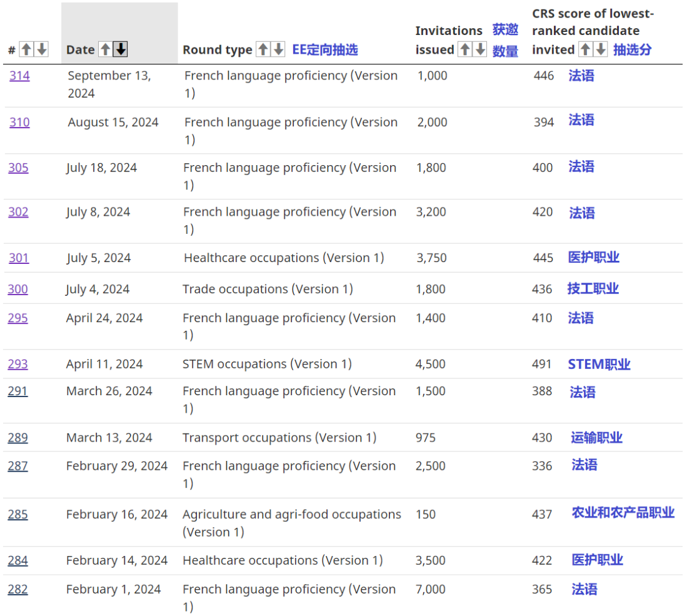Select the date September 13, 2024
This screenshot has width=697, height=616.
109,84
